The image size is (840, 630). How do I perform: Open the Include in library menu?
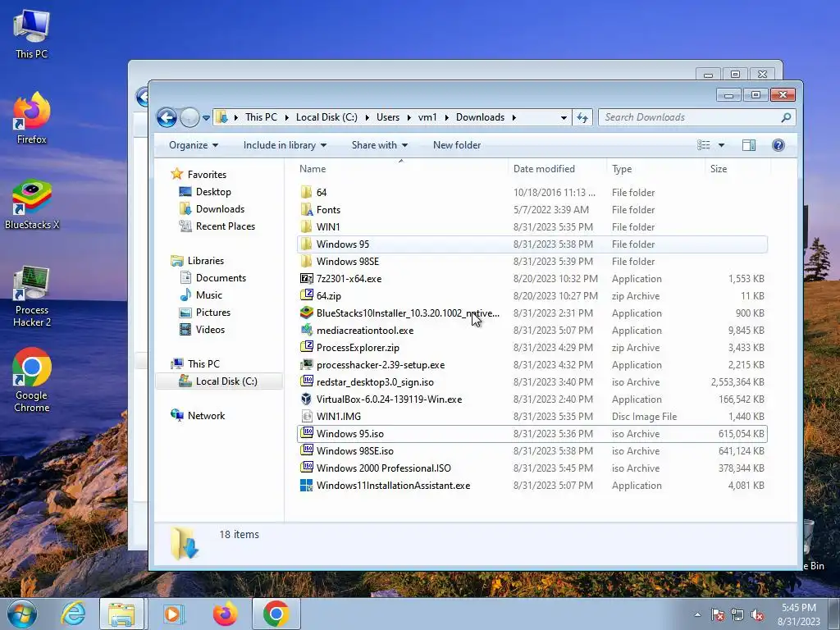tap(285, 145)
